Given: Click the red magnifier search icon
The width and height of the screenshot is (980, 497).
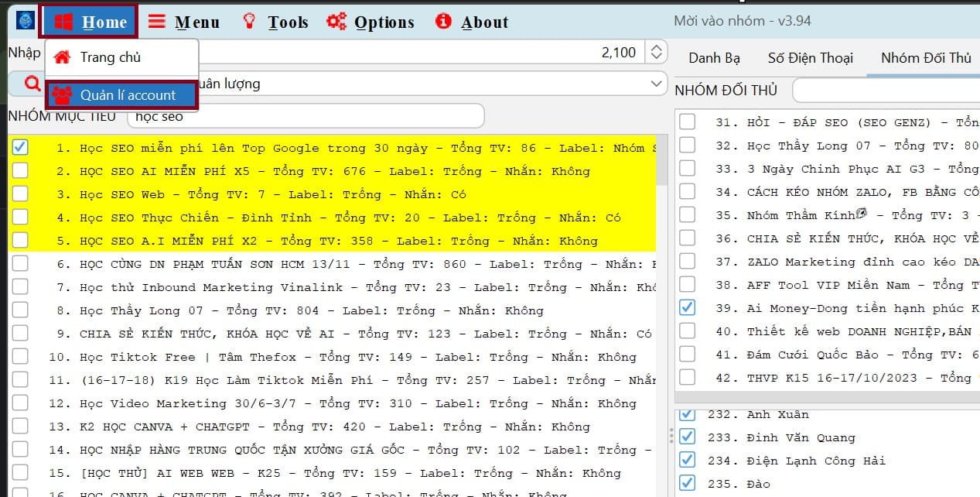Looking at the screenshot, I should (32, 83).
